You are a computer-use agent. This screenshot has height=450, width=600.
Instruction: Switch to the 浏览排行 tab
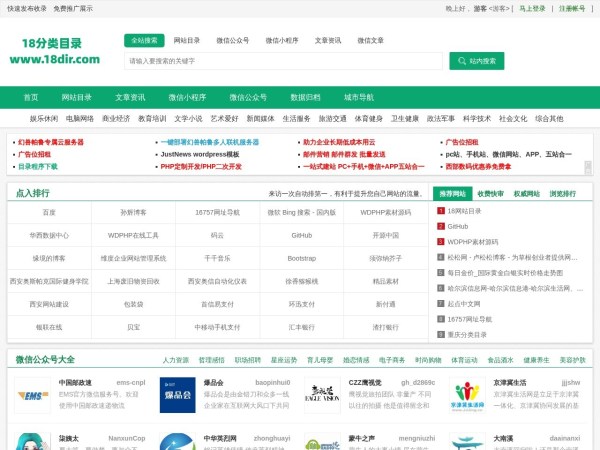[563, 194]
